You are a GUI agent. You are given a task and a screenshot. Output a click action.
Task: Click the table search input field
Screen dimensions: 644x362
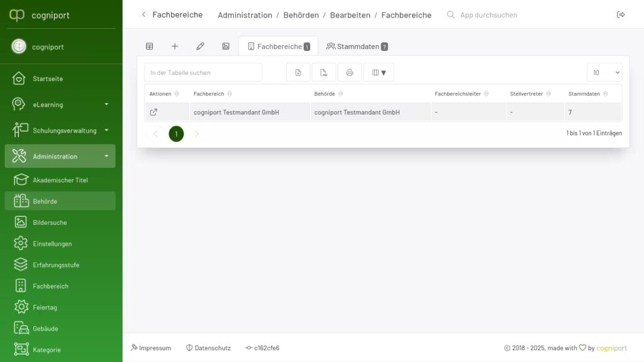click(203, 73)
